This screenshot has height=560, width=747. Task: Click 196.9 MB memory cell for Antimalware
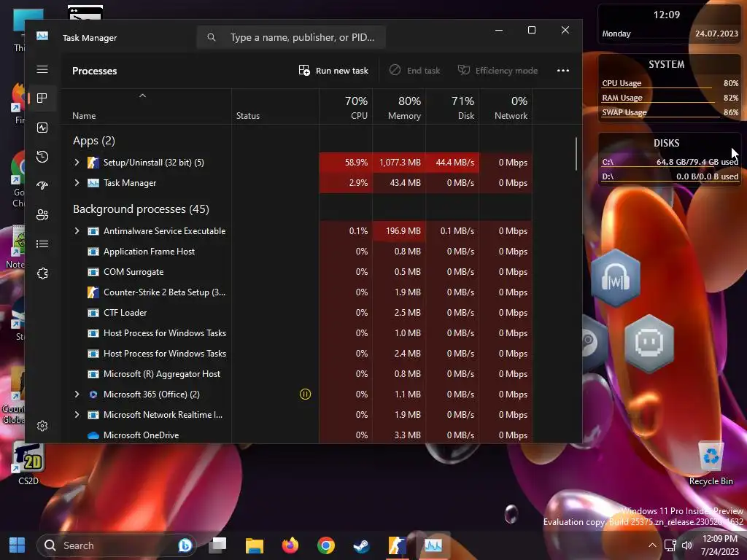399,231
